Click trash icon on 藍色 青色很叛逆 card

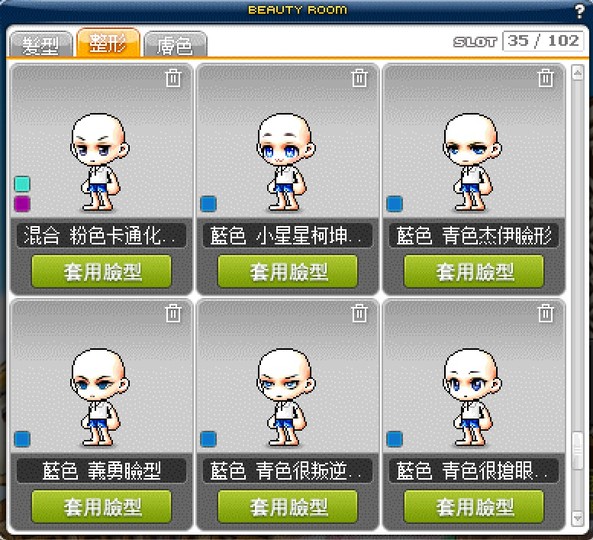[x=360, y=313]
